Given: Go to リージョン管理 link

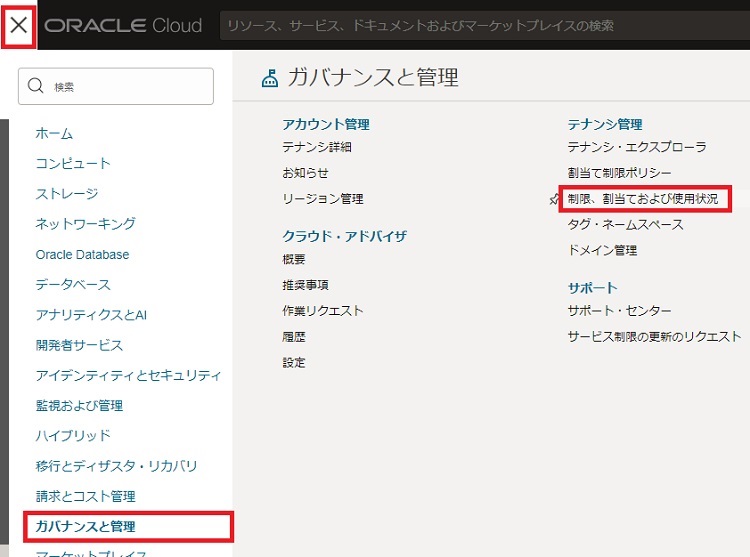Looking at the screenshot, I should click(323, 198).
